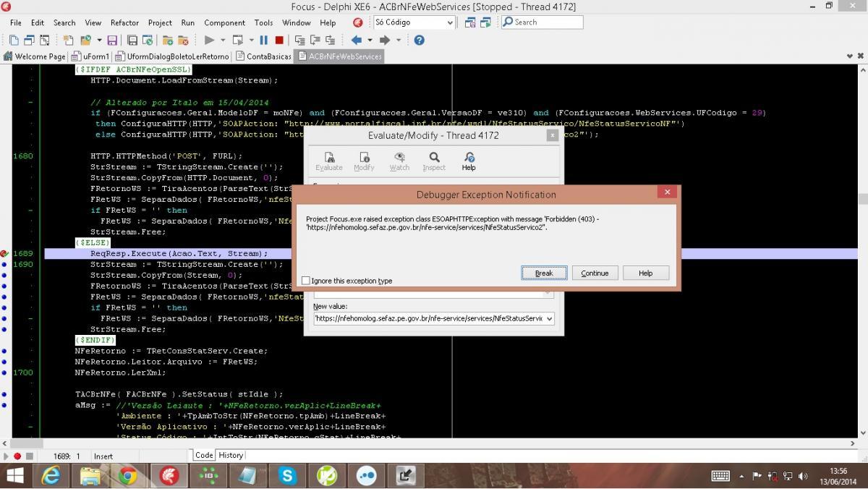Click the Run Until Return icon
Screen dimensions: 868x489
pyautogui.click(x=331, y=41)
